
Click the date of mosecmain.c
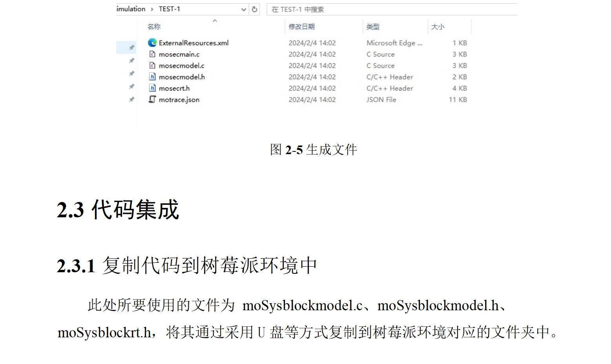pyautogui.click(x=312, y=54)
